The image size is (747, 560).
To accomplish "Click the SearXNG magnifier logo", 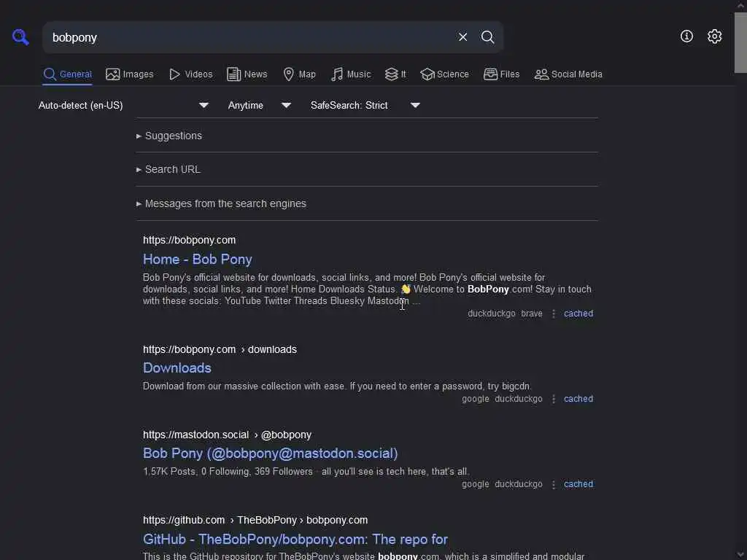I will (20, 36).
